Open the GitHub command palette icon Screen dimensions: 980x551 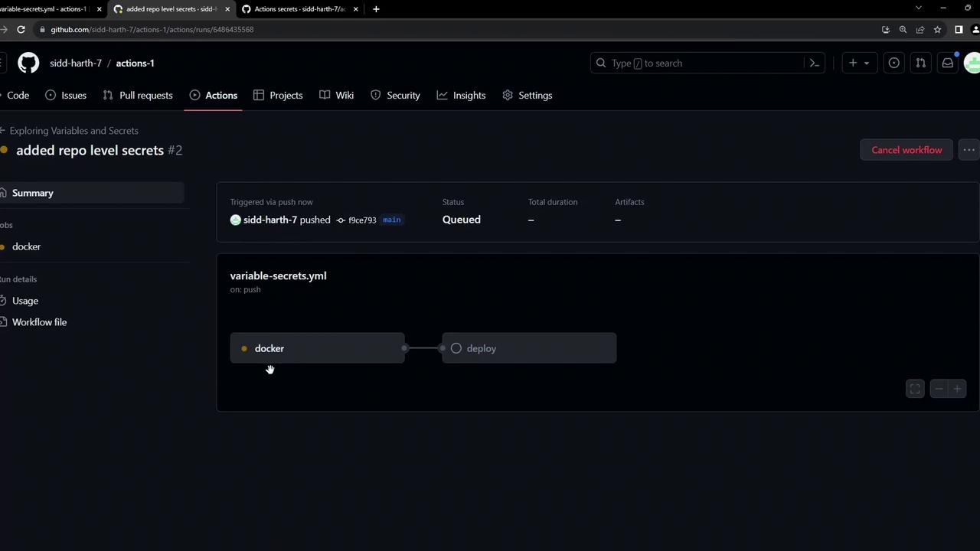[x=815, y=63]
